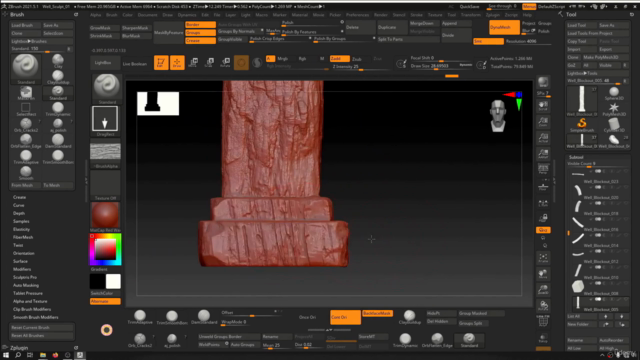The width and height of the screenshot is (640, 360).
Task: Select the Rotate transform icon
Action: 225,63
